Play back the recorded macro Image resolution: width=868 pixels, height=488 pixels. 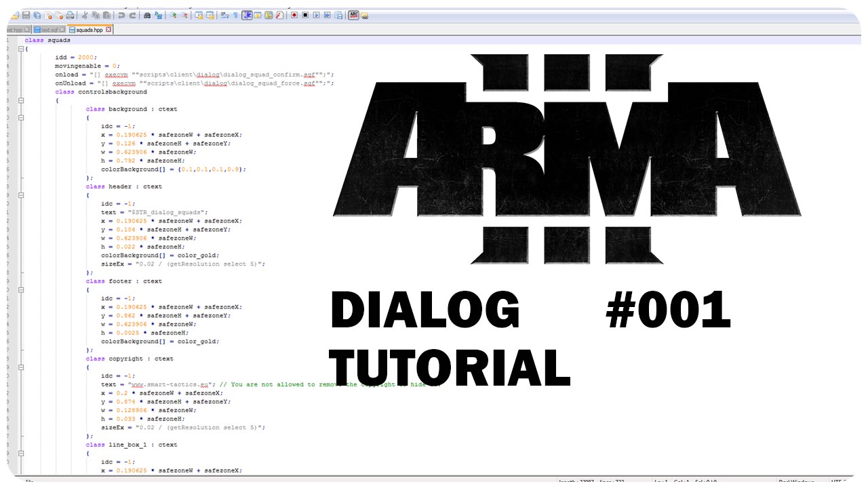pos(316,15)
